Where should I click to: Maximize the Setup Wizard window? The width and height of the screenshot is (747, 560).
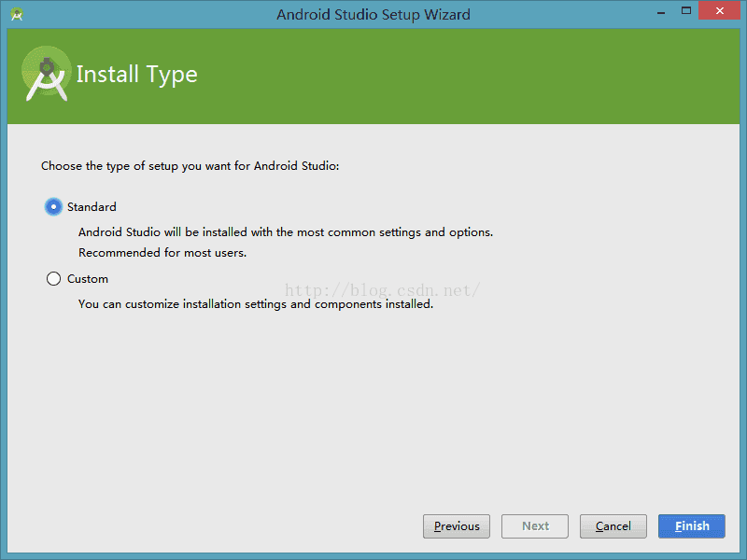tap(686, 10)
